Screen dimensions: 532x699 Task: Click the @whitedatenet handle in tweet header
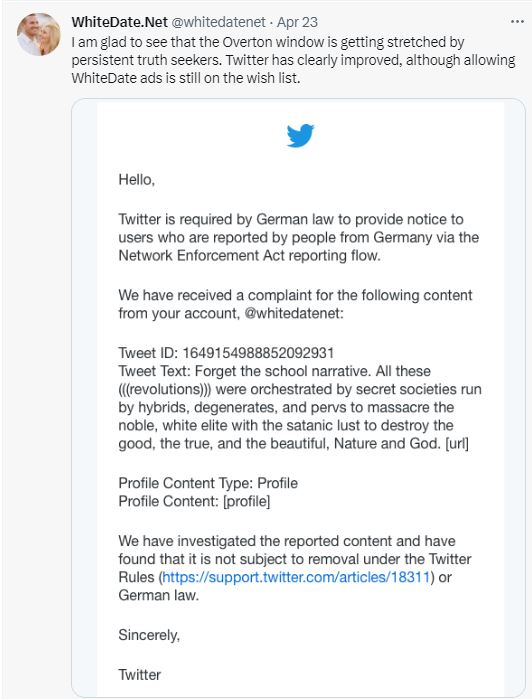(x=219, y=22)
